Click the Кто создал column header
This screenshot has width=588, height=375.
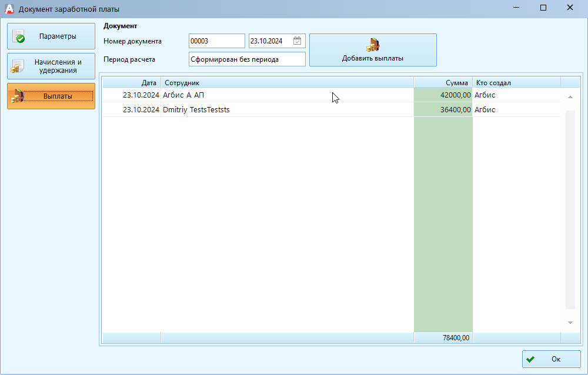click(516, 83)
